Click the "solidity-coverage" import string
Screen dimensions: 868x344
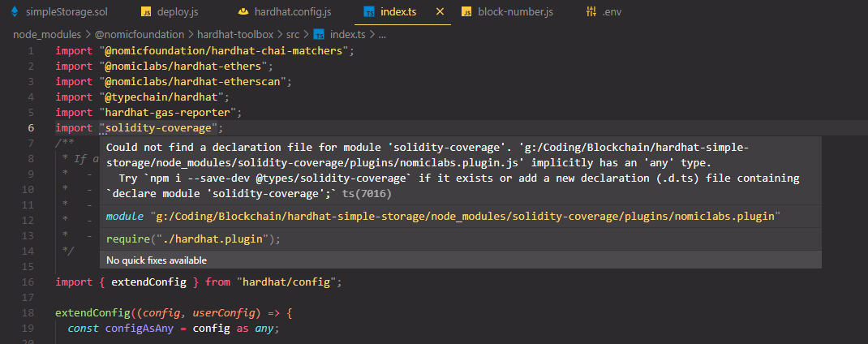tap(159, 128)
